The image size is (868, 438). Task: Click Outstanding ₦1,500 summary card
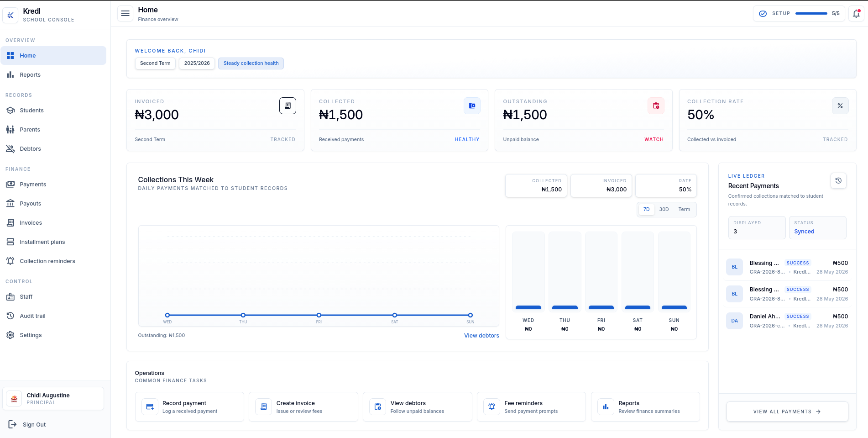[x=584, y=120]
